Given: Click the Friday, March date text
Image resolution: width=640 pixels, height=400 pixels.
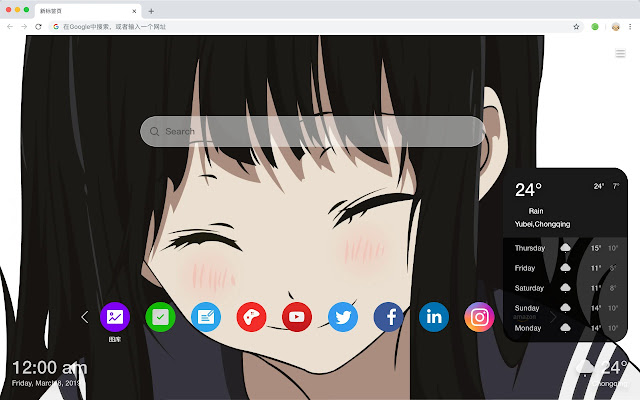Looking at the screenshot, I should click(46, 383).
